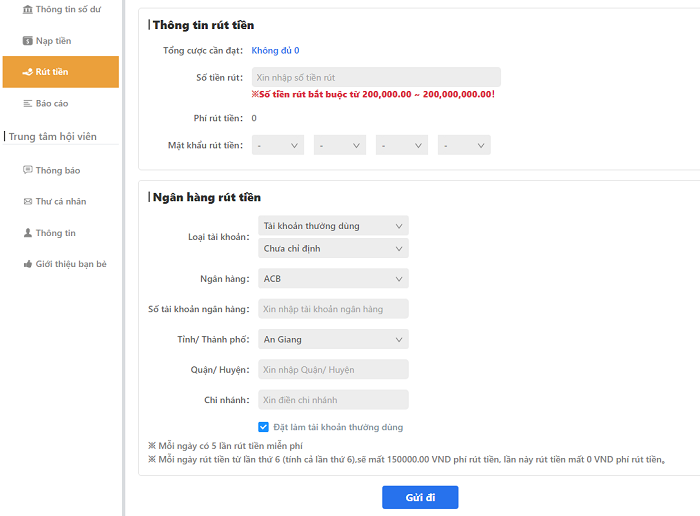The image size is (700, 516).
Task: Focus the Số tiền rút amount field
Action: pos(375,76)
